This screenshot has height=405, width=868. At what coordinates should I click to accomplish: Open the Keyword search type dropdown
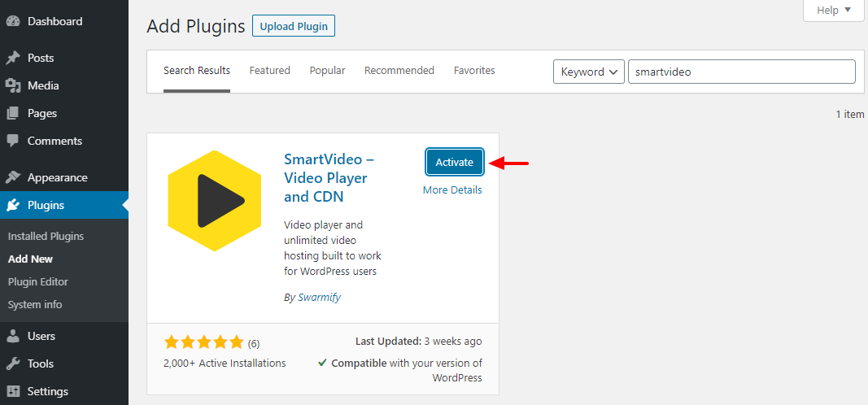589,72
